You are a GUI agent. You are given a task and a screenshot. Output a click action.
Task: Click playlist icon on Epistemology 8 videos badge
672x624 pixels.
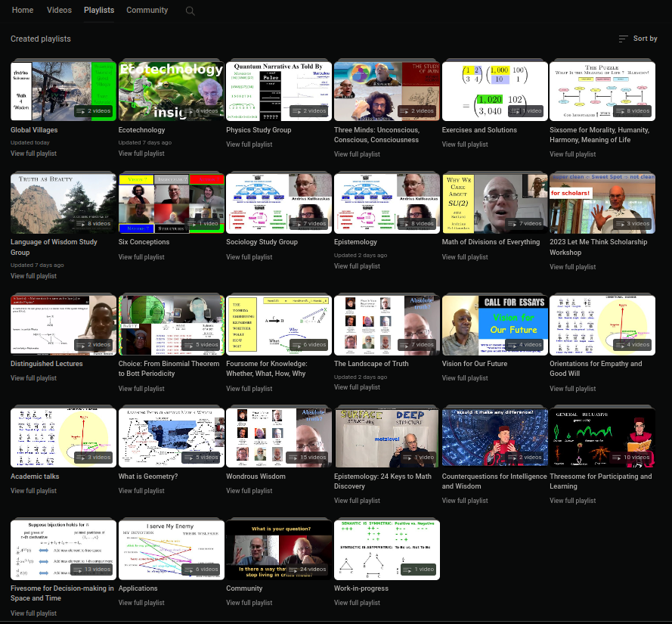pyautogui.click(x=404, y=223)
